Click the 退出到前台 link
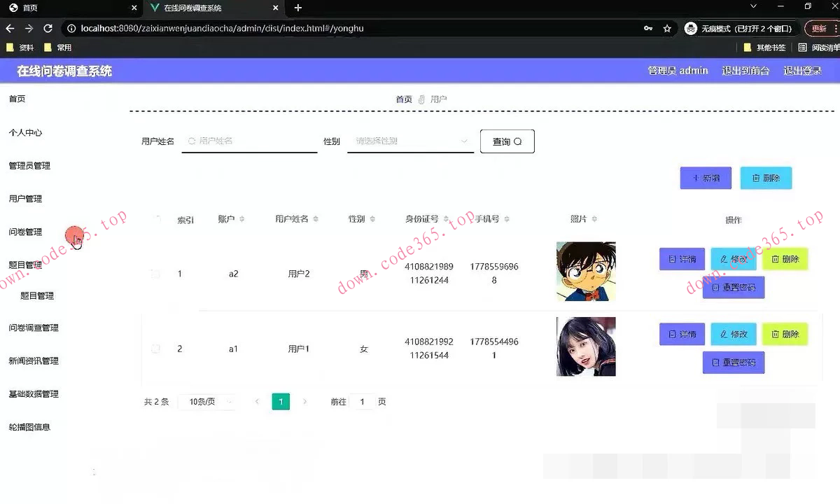 (x=745, y=71)
